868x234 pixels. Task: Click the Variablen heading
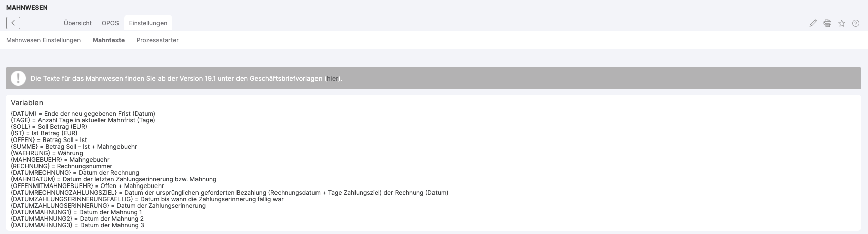[x=27, y=103]
